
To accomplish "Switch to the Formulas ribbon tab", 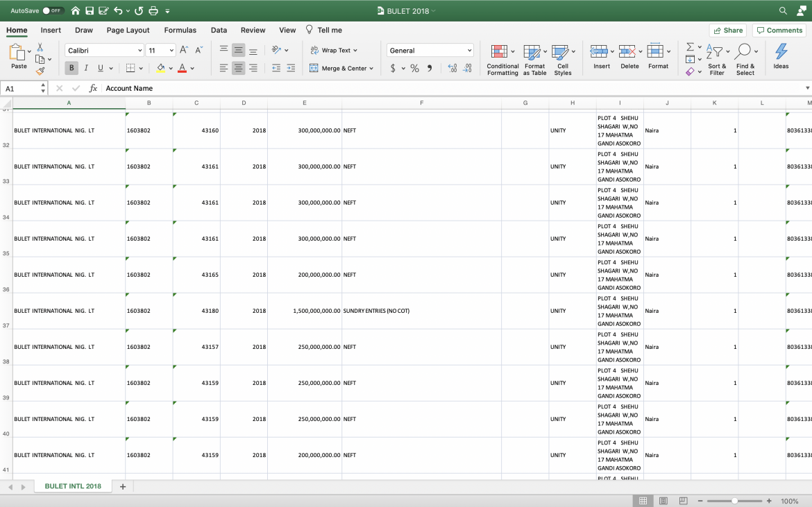I will pyautogui.click(x=180, y=31).
